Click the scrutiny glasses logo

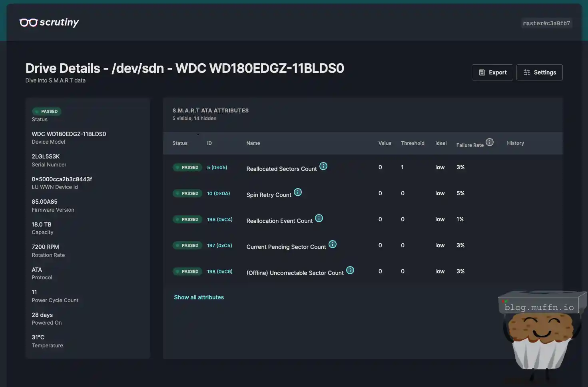29,22
